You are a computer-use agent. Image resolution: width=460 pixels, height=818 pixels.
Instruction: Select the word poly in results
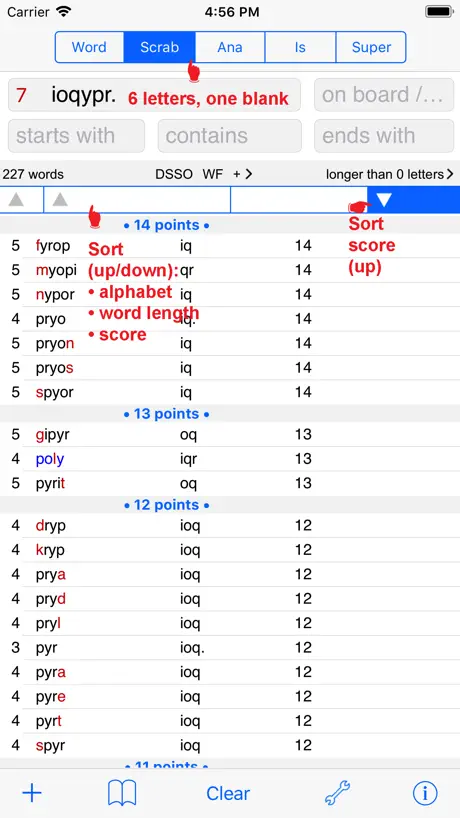50,459
